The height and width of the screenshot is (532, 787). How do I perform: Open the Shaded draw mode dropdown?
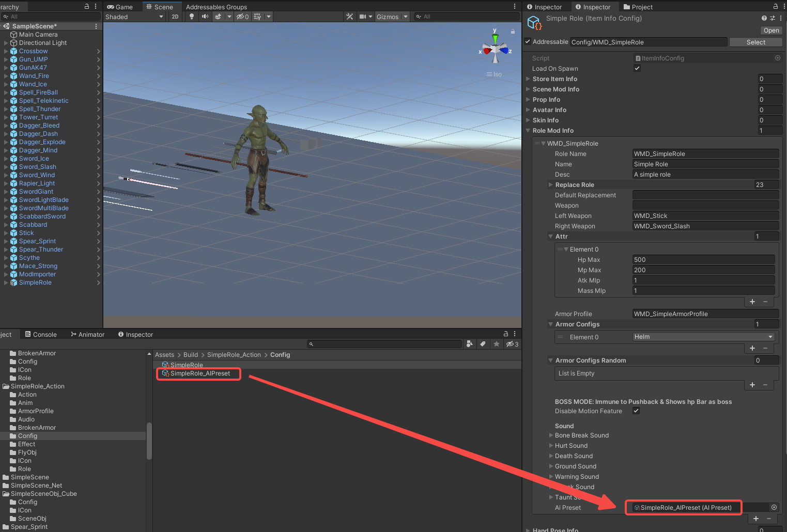click(x=134, y=17)
